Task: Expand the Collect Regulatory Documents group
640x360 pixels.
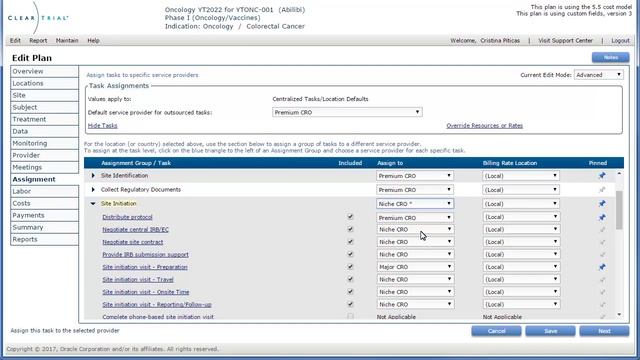Action: tap(93, 189)
